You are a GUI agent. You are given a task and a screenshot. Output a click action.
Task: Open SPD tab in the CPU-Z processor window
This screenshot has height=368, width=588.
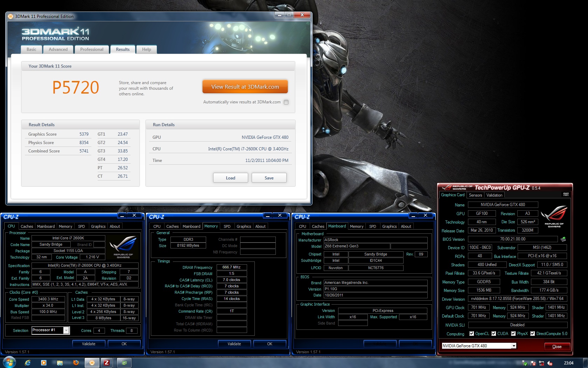click(81, 226)
